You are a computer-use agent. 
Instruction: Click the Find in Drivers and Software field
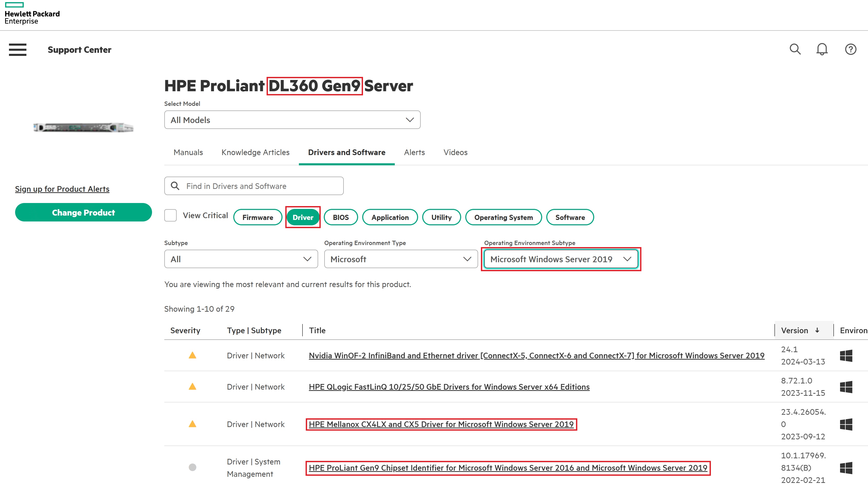(254, 186)
